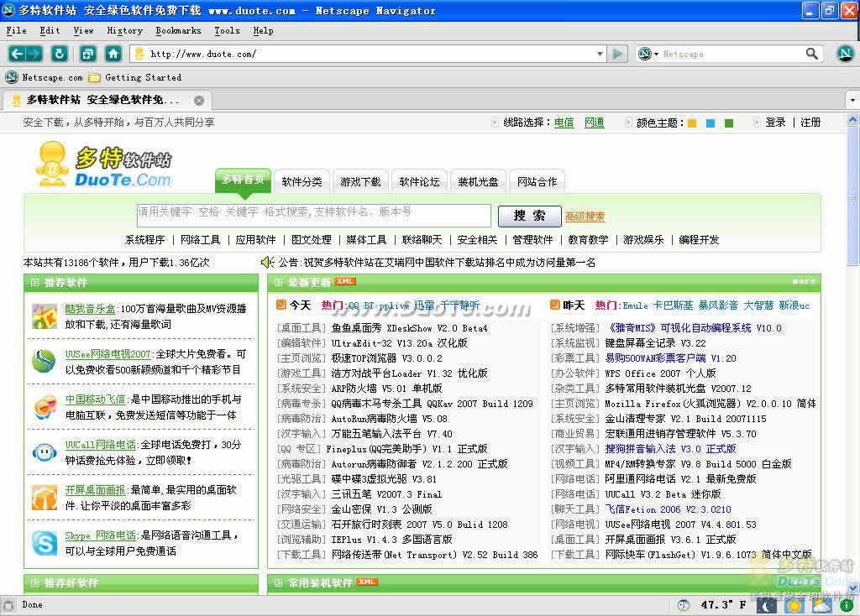Click the 47.3° F temperature reading in status bar
Screen dimensions: 860x616
coord(723,605)
